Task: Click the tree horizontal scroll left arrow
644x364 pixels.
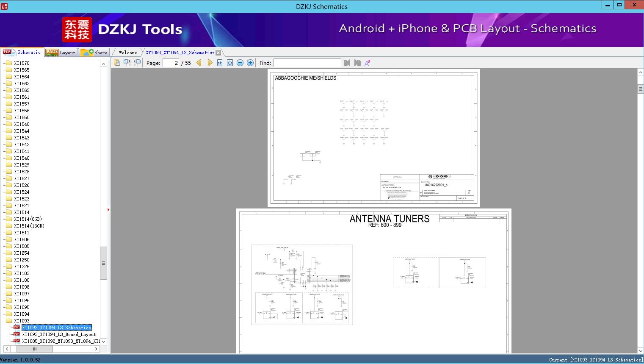Action: point(6,349)
